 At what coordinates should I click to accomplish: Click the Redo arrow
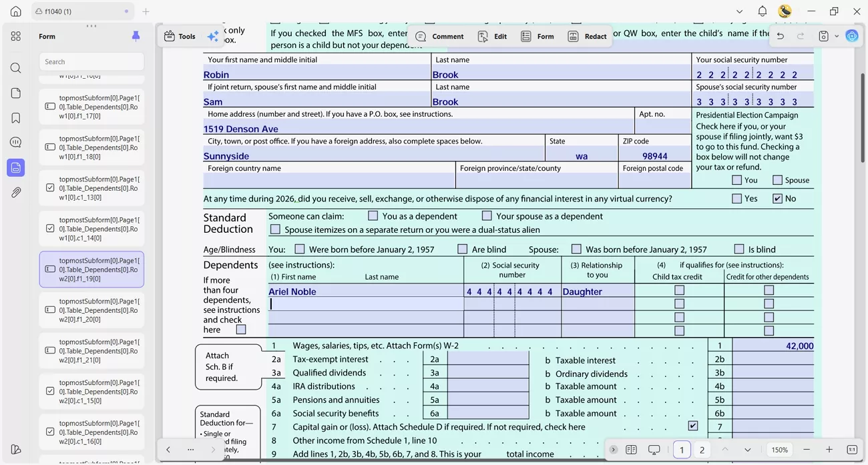[x=801, y=36]
